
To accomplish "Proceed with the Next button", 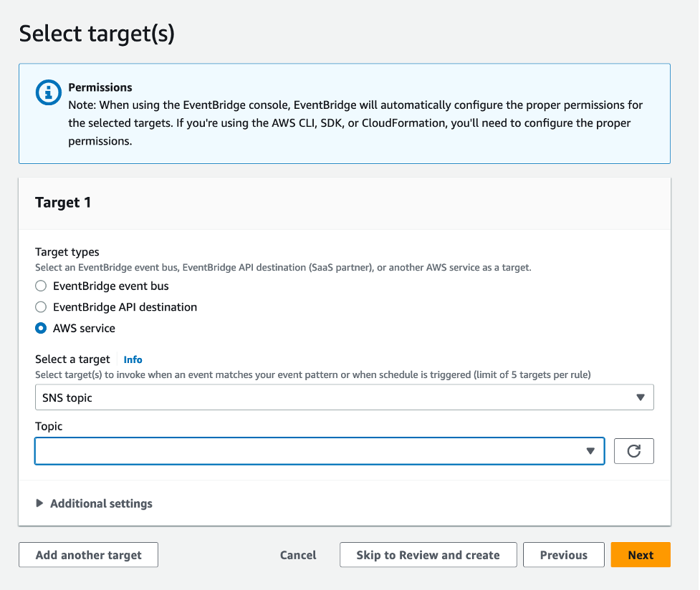I will coord(640,554).
